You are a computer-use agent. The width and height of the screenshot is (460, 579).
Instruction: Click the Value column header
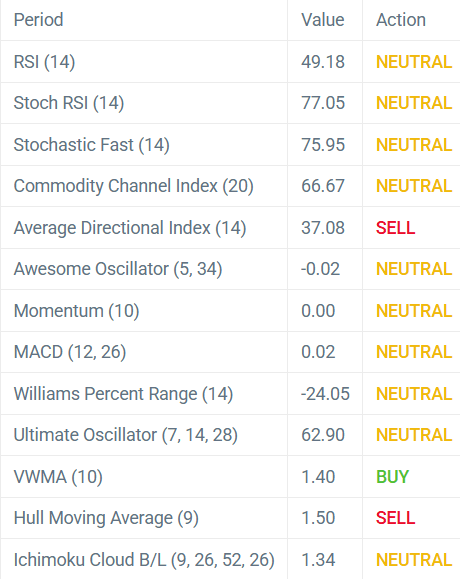(323, 20)
